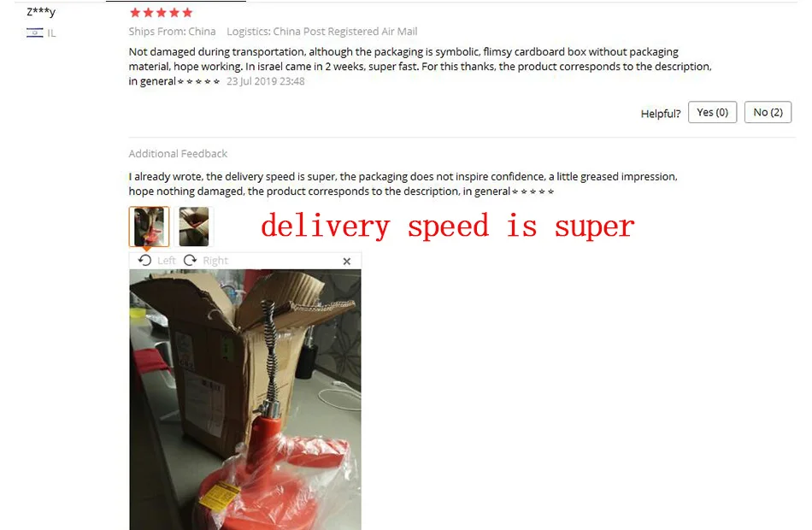Click the reviewer name Z***y
Viewport: 812px width, 530px height.
coord(41,12)
